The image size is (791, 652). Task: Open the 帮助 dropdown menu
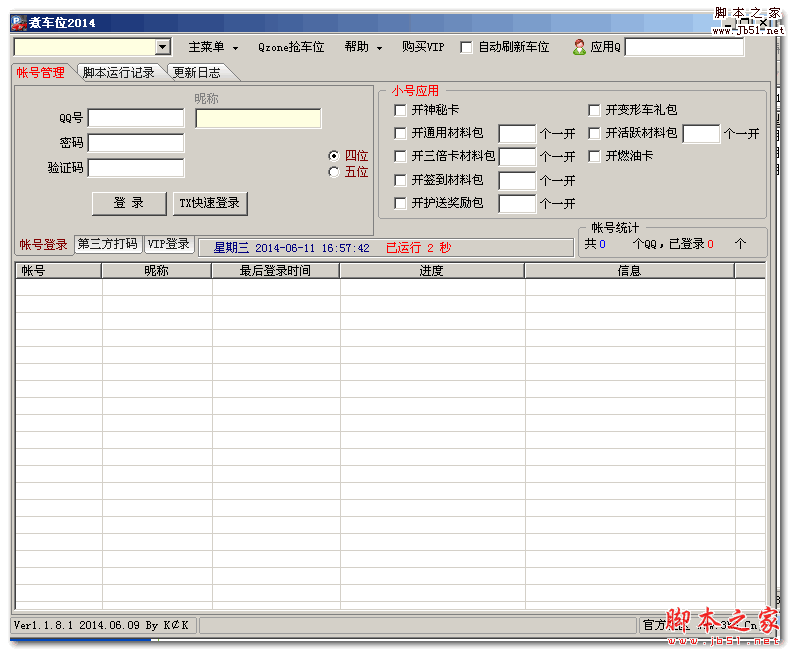tap(364, 47)
